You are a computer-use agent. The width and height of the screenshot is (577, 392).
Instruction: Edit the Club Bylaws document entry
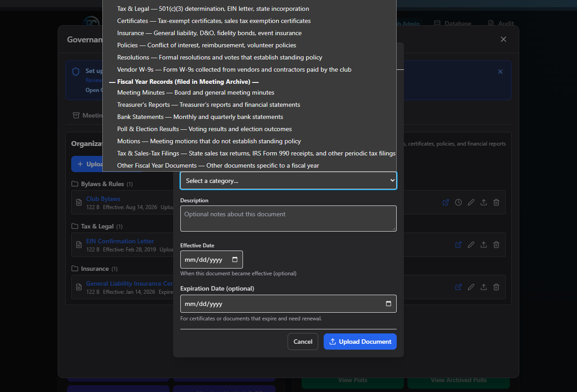pyautogui.click(x=471, y=202)
